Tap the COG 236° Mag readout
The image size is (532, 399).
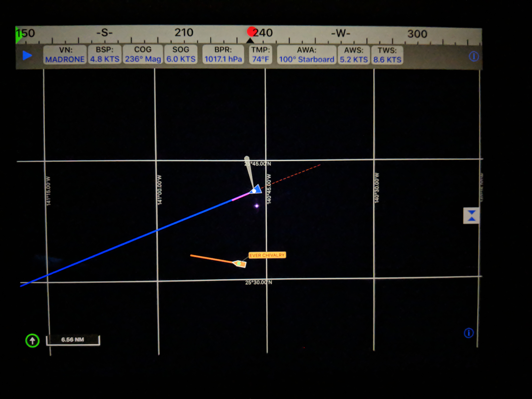[143, 55]
